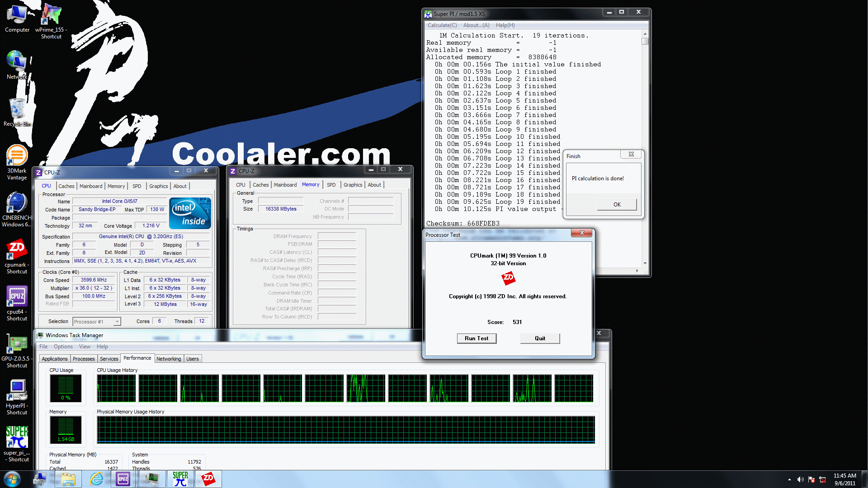Click the Action Center flag tray icon
This screenshot has width=868, height=488.
pos(811,479)
